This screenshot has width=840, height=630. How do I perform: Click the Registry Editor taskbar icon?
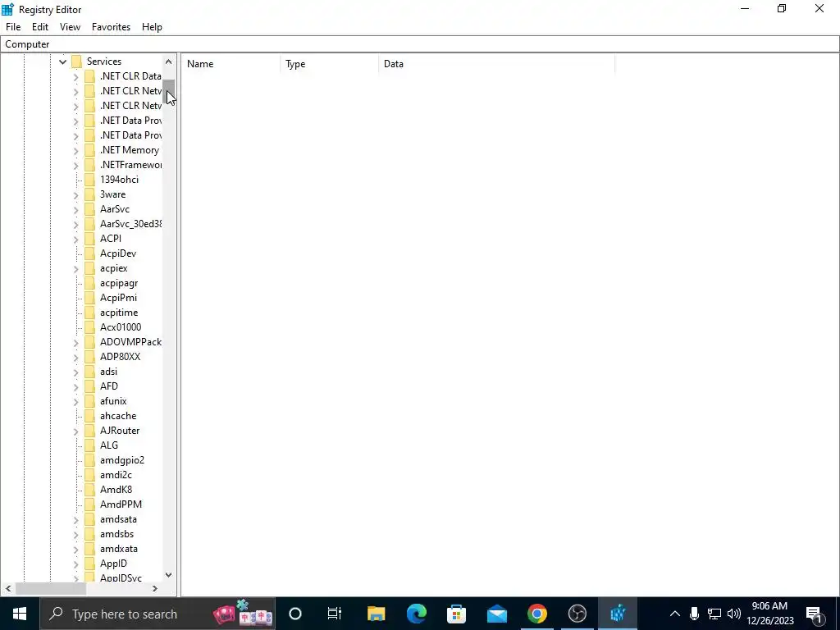(x=617, y=614)
